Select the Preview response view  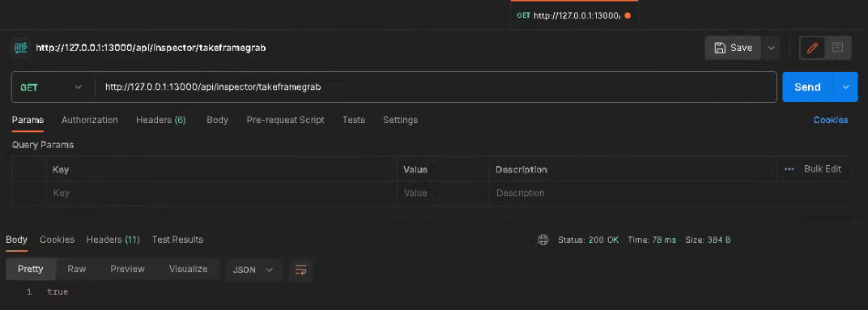point(127,269)
